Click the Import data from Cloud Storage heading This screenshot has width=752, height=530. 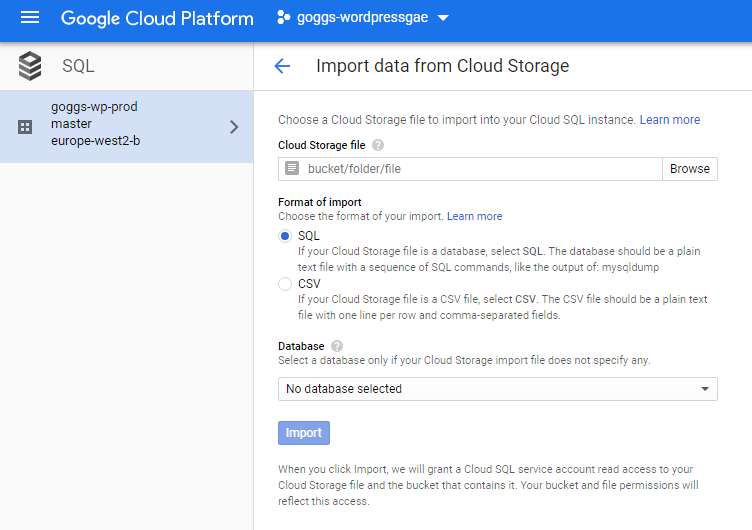[443, 66]
